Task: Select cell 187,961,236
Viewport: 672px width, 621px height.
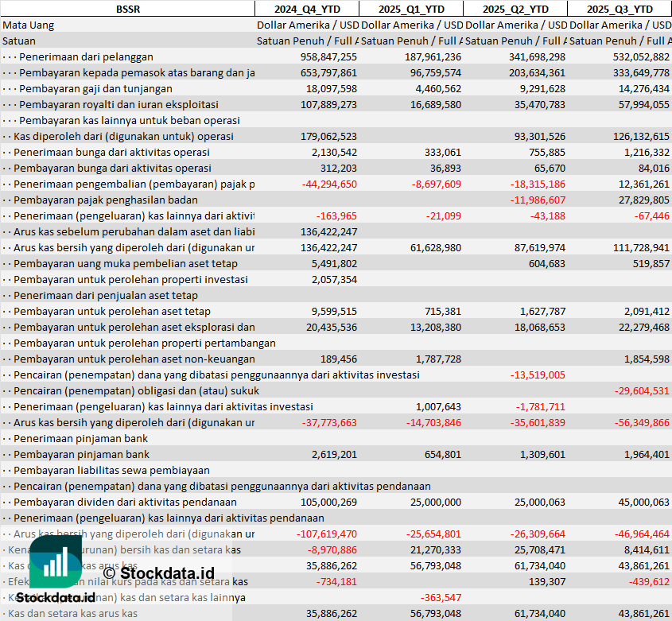Action: click(x=433, y=56)
